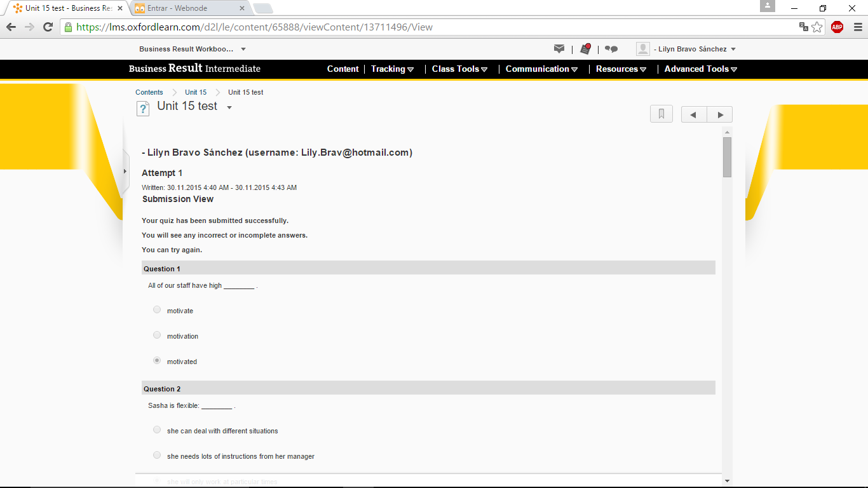Click the browser address bar URL
The height and width of the screenshot is (488, 868).
[381, 27]
